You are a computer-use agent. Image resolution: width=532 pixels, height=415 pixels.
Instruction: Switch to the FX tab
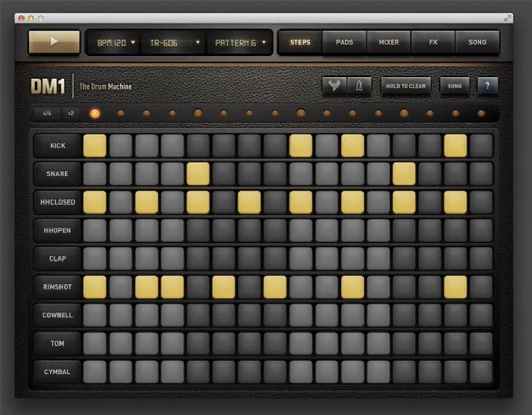coord(433,42)
